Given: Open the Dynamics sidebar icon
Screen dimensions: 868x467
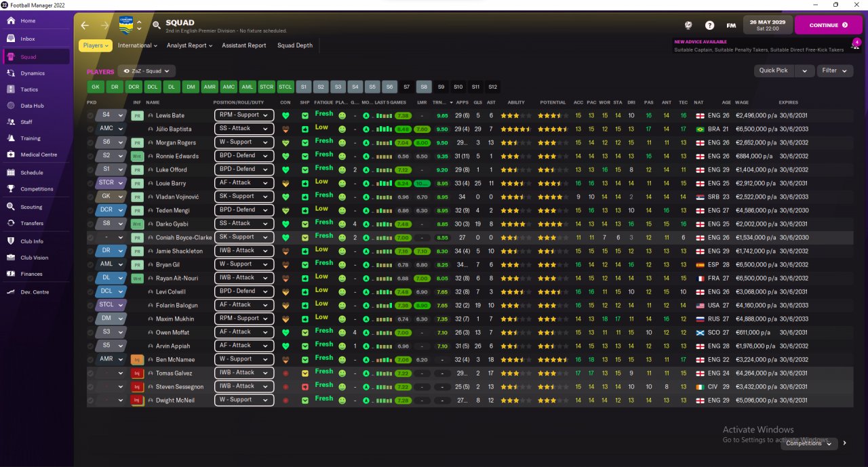Looking at the screenshot, I should [10, 73].
